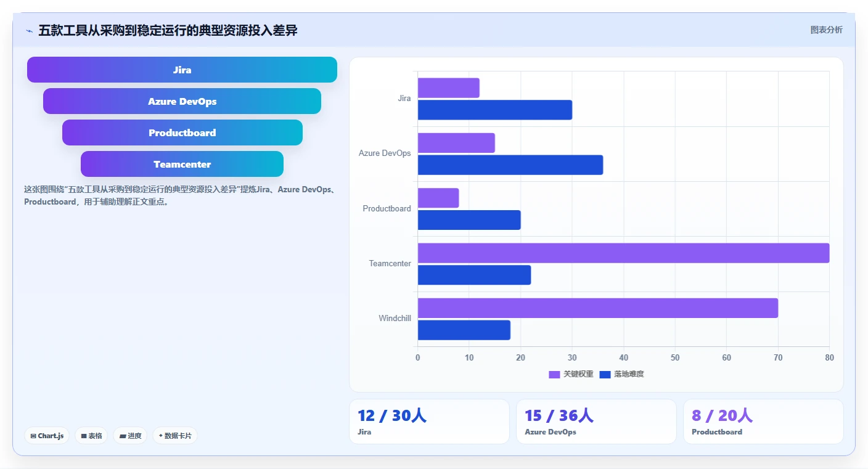Click the x-axis tick label 80
This screenshot has height=469, width=868.
pyautogui.click(x=829, y=357)
